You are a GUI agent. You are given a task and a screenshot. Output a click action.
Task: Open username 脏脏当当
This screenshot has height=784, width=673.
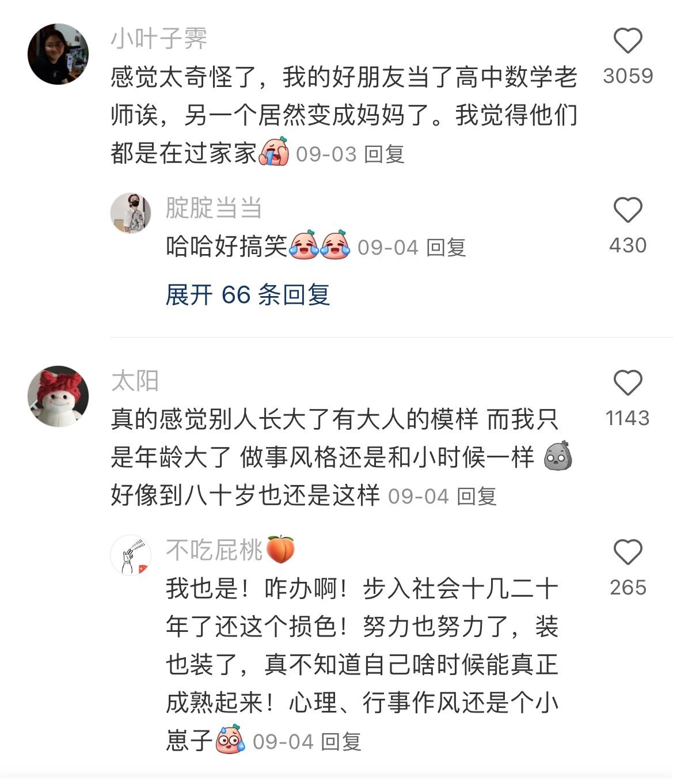pyautogui.click(x=214, y=208)
